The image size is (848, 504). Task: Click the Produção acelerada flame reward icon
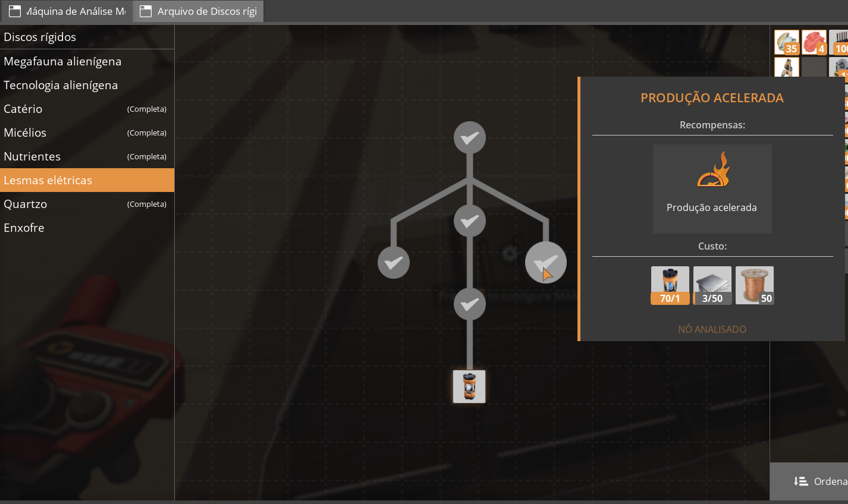point(712,169)
